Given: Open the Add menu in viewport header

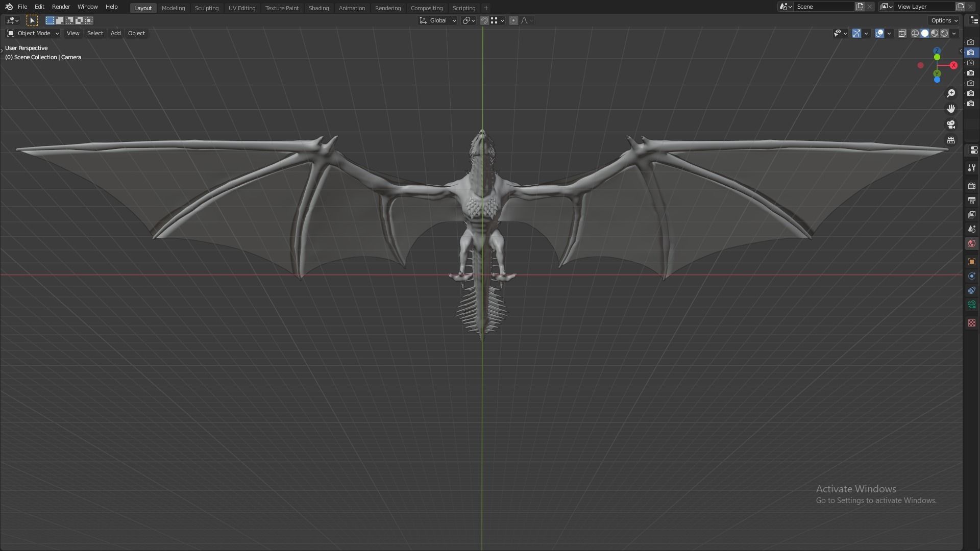Looking at the screenshot, I should [x=115, y=33].
